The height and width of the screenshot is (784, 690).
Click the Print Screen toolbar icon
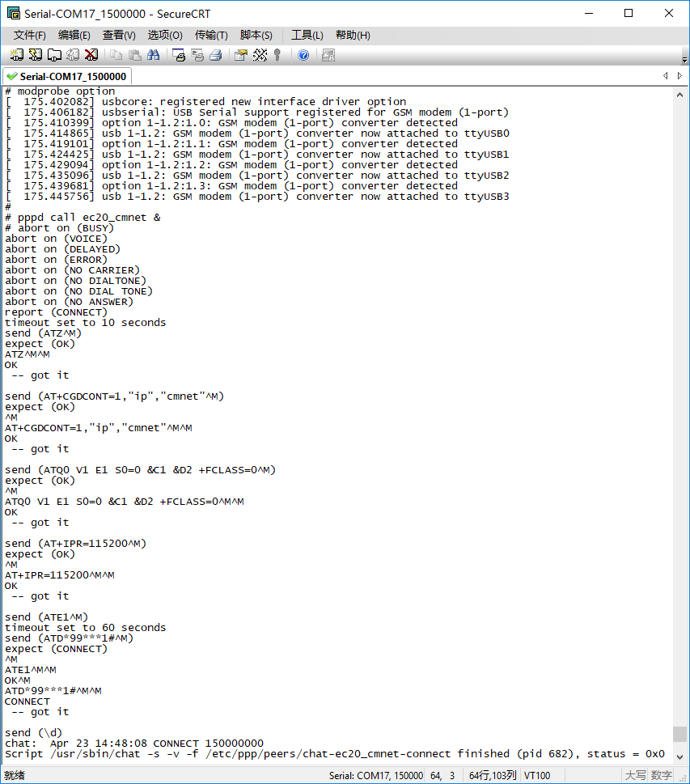(179, 55)
